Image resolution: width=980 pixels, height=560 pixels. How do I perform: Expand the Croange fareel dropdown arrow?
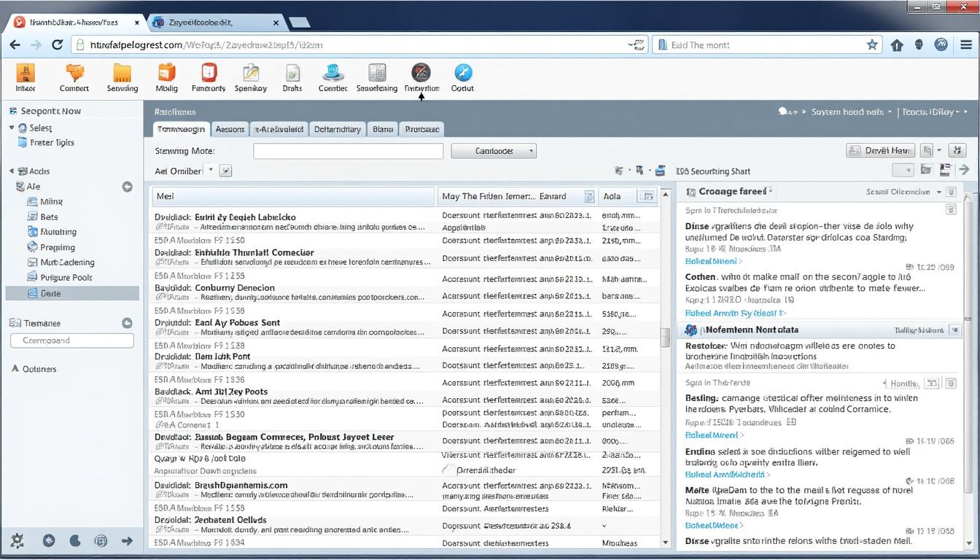click(x=771, y=191)
